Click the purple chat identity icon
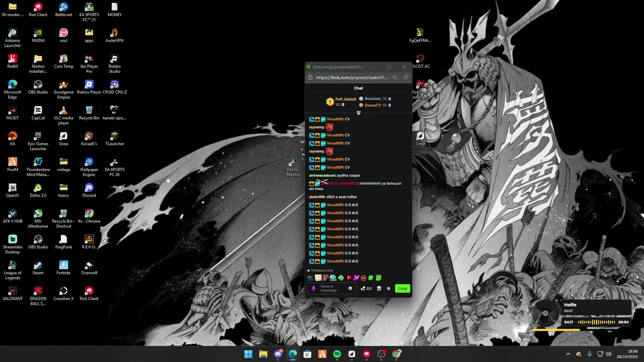The width and height of the screenshot is (644, 362). pyautogui.click(x=313, y=289)
